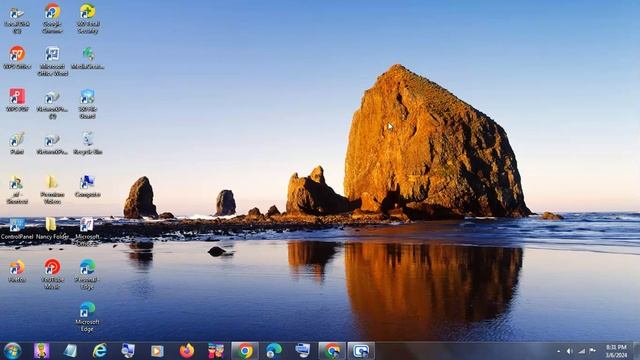Open the Windows Start orb
The height and width of the screenshot is (360, 640).
(x=12, y=351)
